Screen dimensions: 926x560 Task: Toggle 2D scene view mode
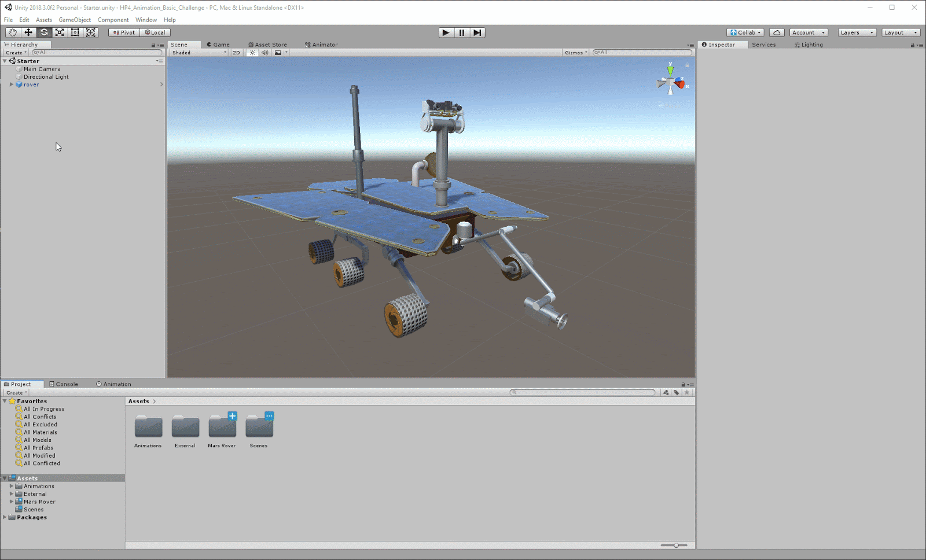[236, 53]
